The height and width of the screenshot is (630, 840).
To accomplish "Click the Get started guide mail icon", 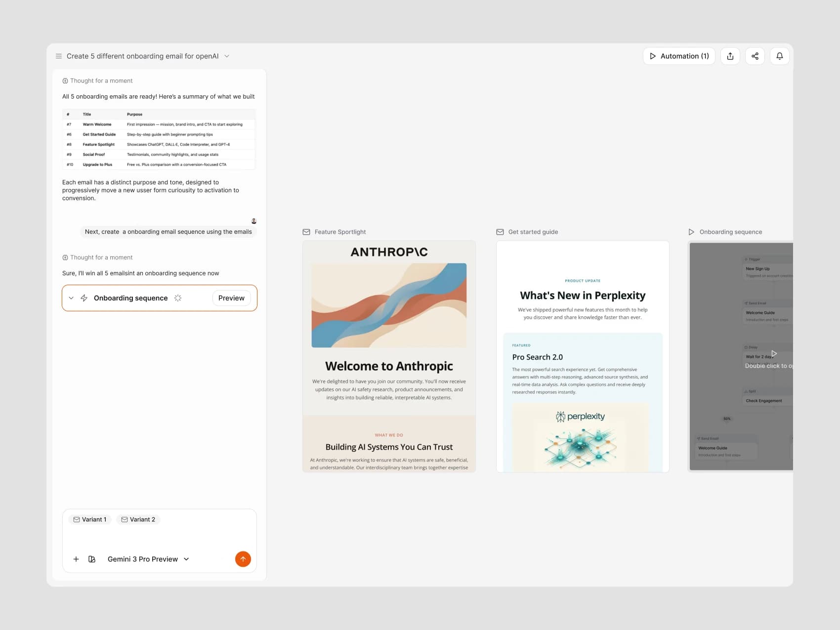I will click(x=500, y=232).
